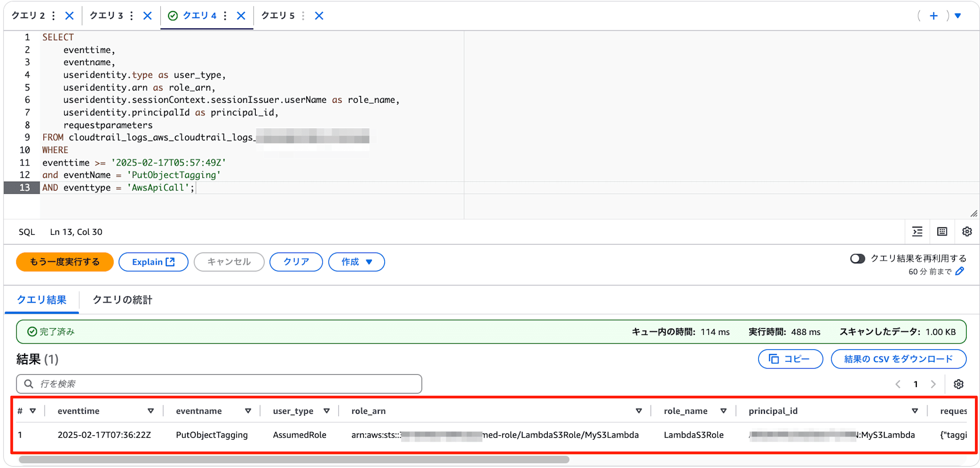Download results via 結果の CSV をダウンロード
Viewport: 980px width, 468px height.
[x=899, y=359]
